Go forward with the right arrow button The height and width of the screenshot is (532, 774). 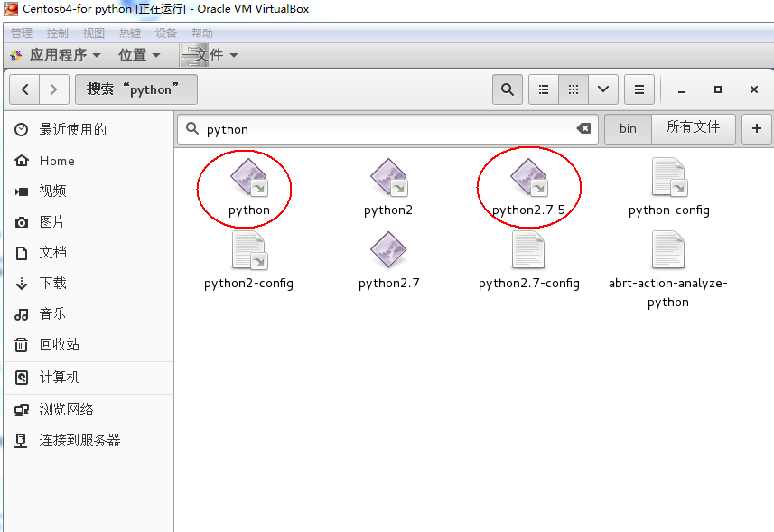coord(54,89)
